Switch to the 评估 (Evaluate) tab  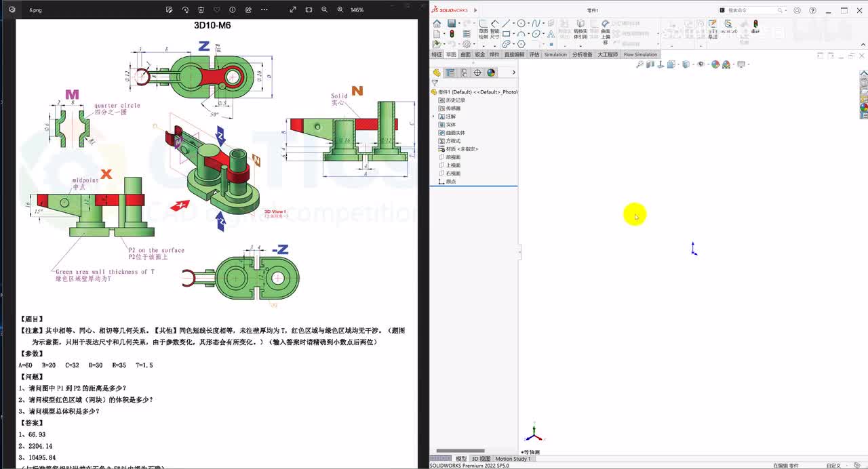[534, 54]
